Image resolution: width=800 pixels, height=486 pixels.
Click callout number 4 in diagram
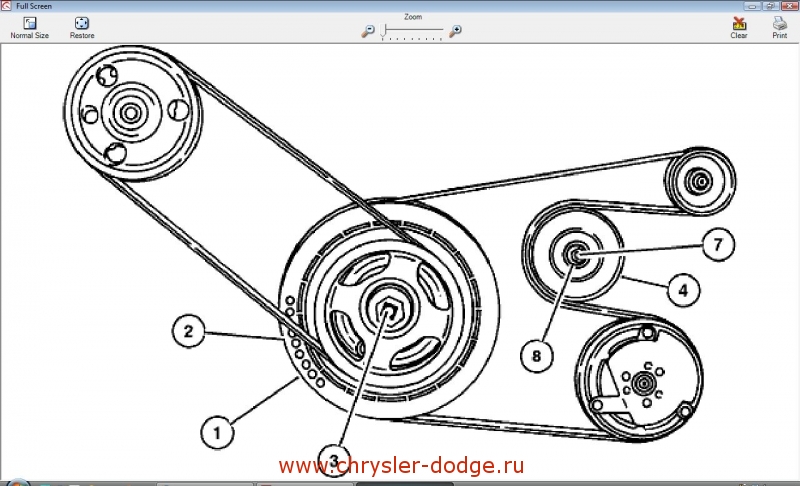[x=684, y=291]
